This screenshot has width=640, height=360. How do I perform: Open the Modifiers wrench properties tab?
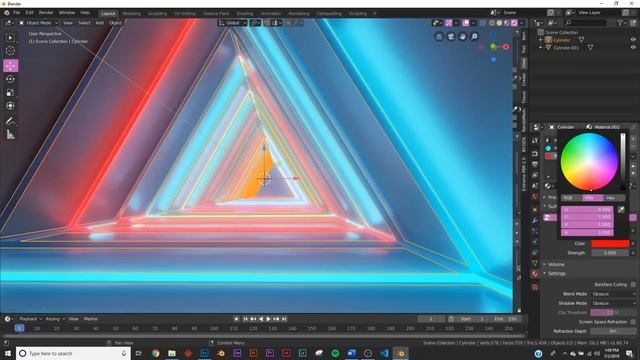(535, 220)
